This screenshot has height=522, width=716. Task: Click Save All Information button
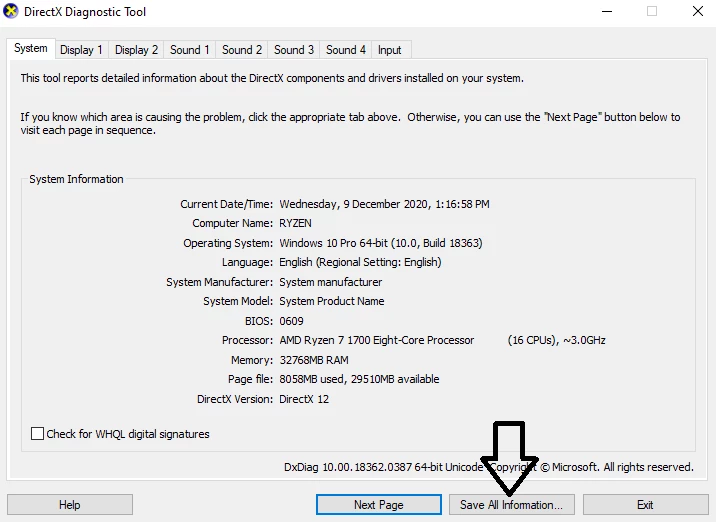(511, 505)
